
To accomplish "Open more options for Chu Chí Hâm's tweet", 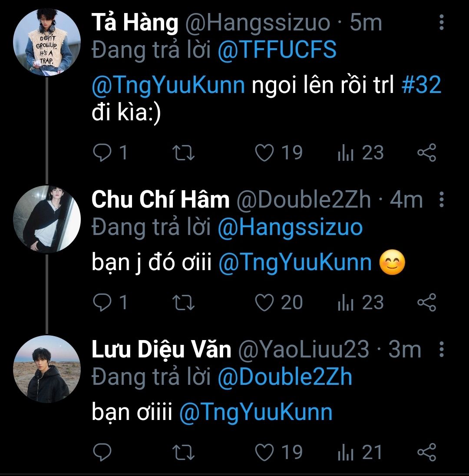I will [x=442, y=200].
